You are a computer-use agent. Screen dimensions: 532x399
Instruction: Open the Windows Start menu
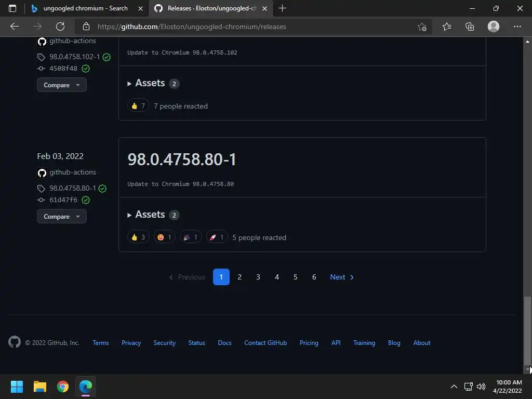coord(17,387)
